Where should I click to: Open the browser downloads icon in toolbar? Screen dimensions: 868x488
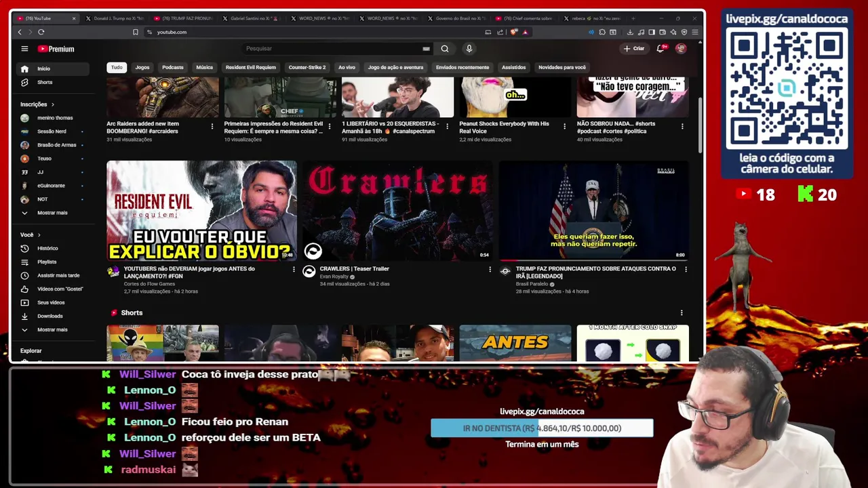[x=630, y=32]
